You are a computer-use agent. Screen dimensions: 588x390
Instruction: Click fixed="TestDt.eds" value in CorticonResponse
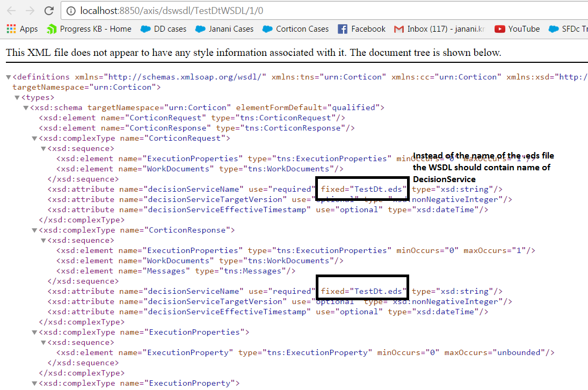tap(364, 291)
